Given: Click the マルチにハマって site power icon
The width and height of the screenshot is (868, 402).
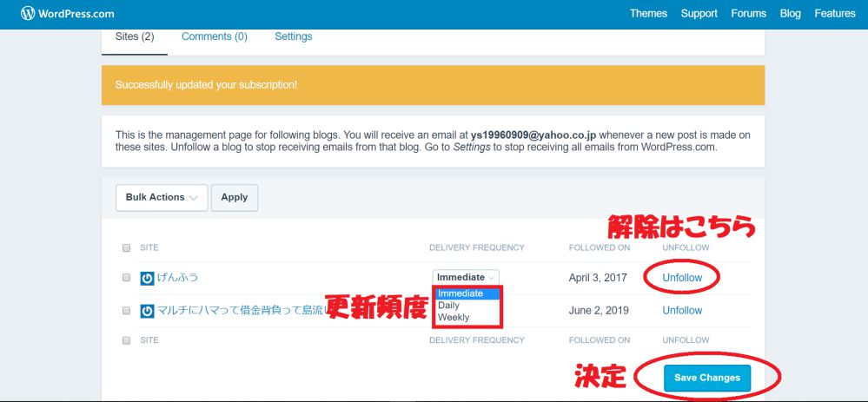Looking at the screenshot, I should (x=147, y=312).
